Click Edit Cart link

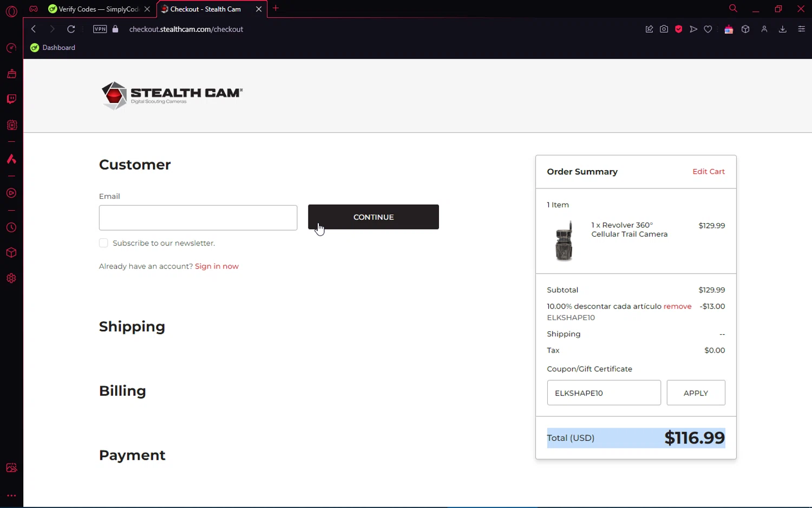point(709,172)
